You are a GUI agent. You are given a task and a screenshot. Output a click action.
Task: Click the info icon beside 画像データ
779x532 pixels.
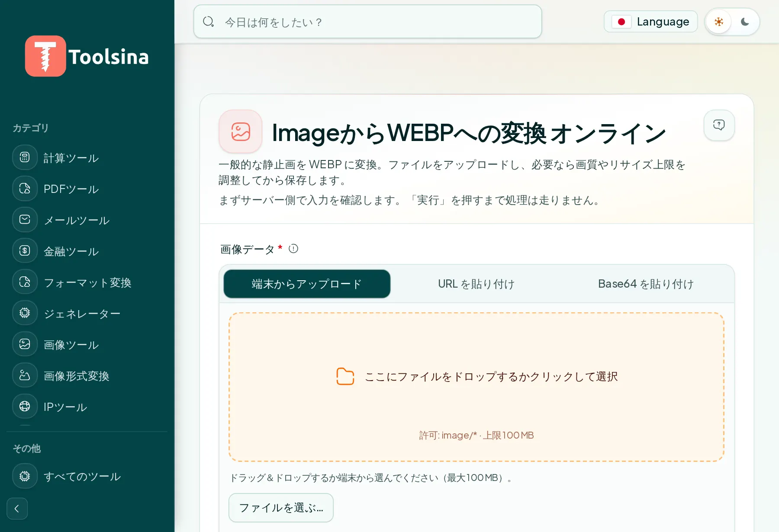click(293, 249)
